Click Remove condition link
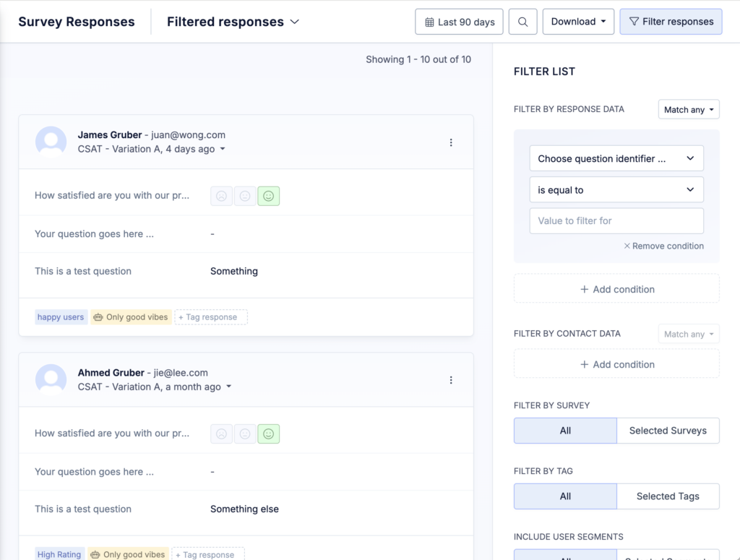 click(x=663, y=246)
